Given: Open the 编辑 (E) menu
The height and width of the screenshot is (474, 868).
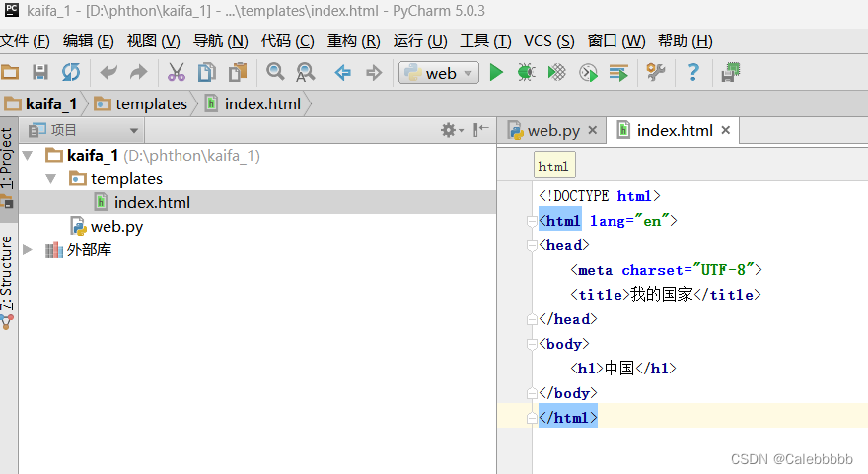Looking at the screenshot, I should (88, 41).
